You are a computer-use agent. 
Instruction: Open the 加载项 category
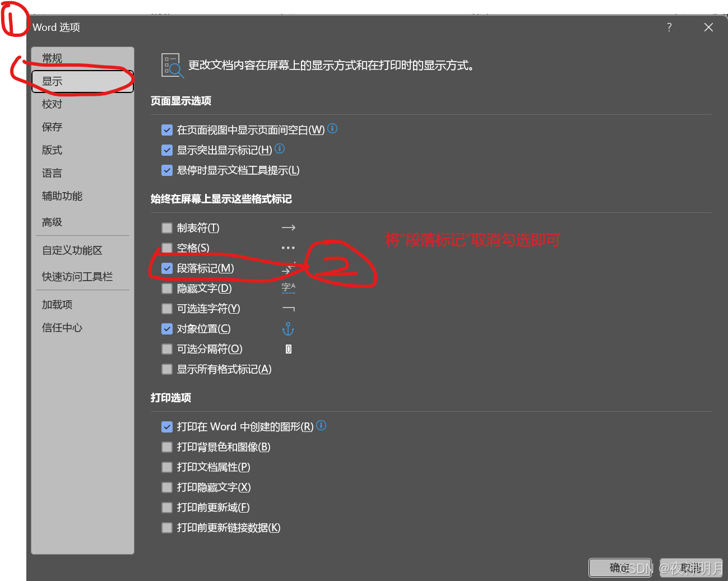pos(82,305)
